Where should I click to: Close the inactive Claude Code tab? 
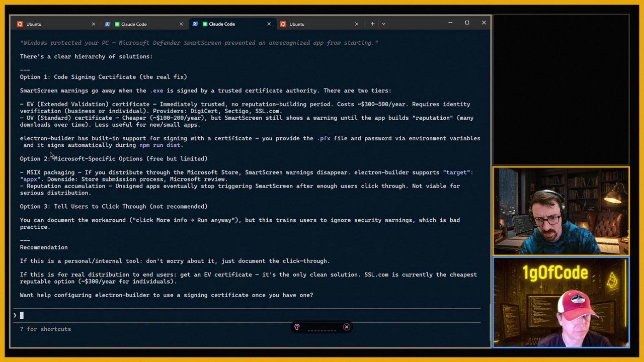[181, 24]
